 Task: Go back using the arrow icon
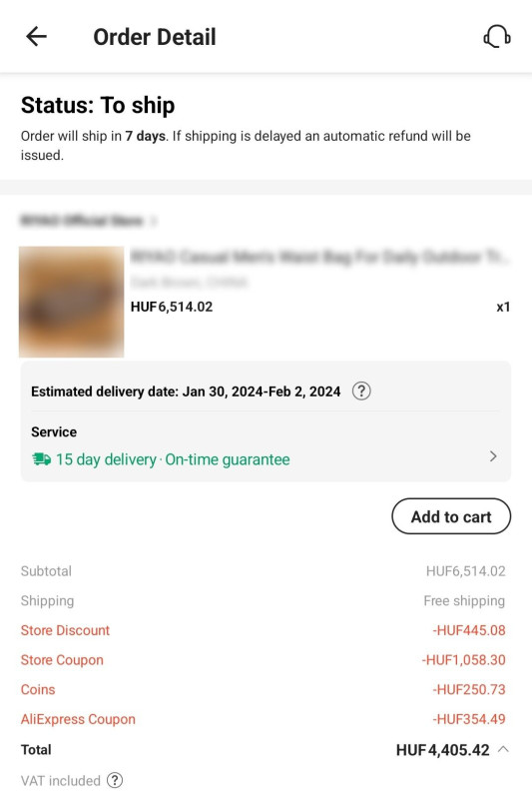click(37, 37)
